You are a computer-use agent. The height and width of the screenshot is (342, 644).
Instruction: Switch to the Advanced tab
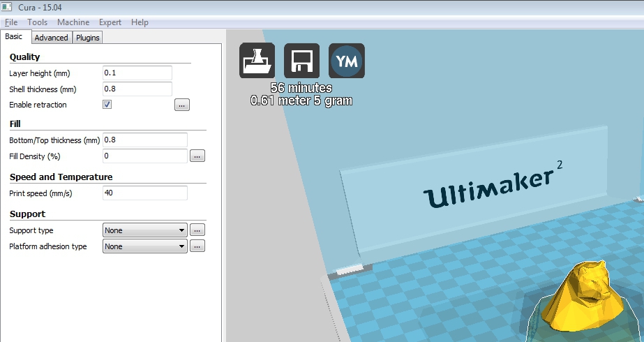[51, 38]
